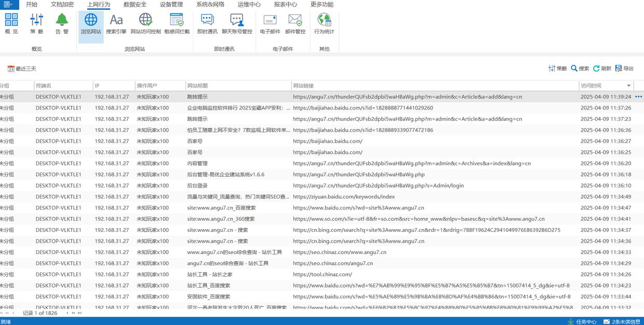644x325 pixels.
Task: Click the 导出 export button
Action: click(624, 68)
